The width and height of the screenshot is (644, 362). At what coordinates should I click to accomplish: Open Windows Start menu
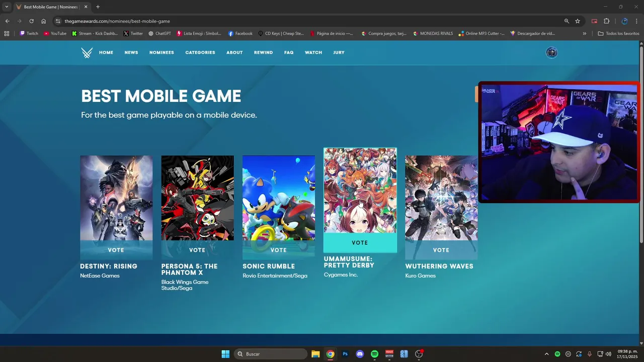225,354
